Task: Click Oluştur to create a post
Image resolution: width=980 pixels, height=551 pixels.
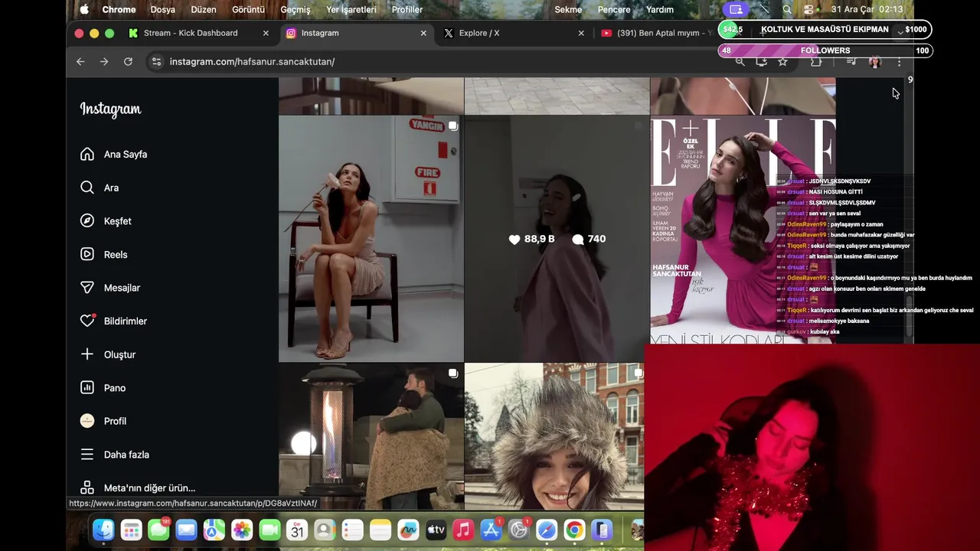Action: pyautogui.click(x=108, y=354)
